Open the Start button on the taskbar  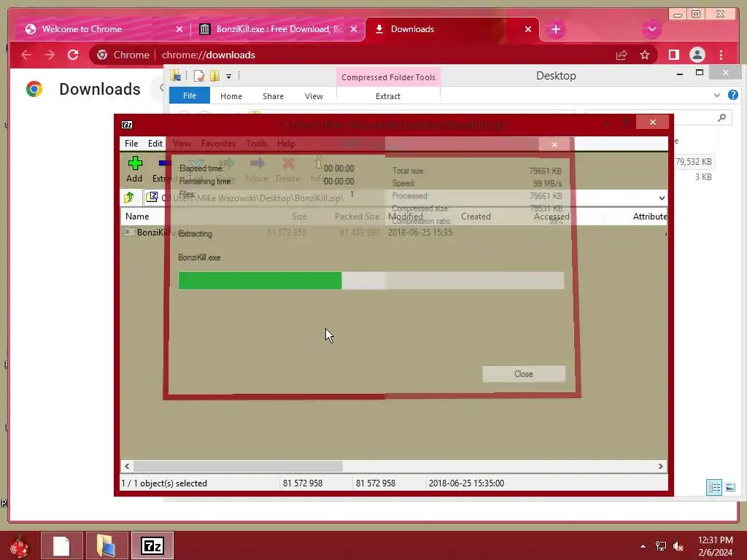19,545
